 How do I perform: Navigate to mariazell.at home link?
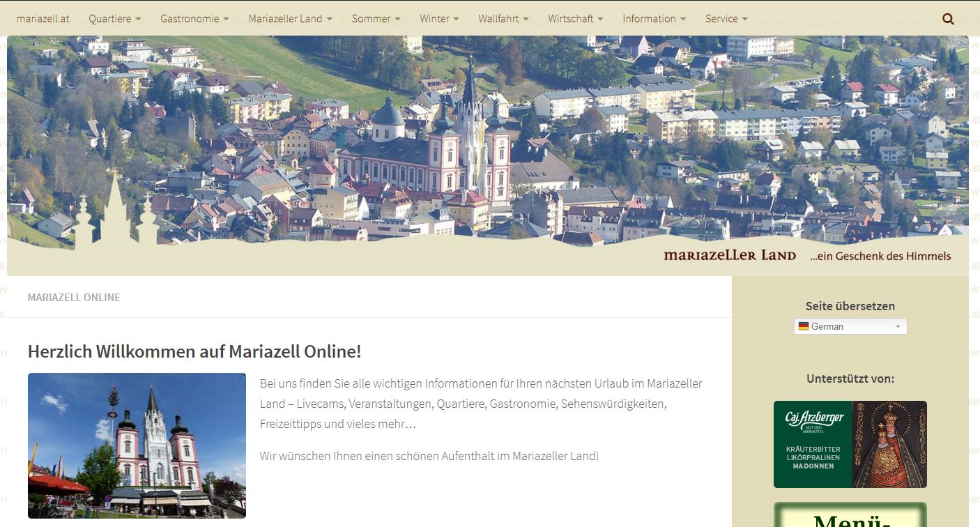[x=43, y=19]
